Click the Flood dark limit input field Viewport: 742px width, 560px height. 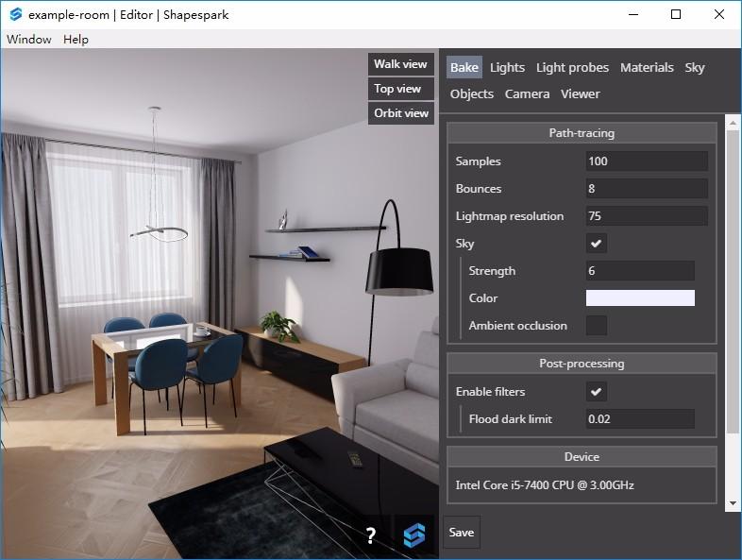click(x=640, y=419)
